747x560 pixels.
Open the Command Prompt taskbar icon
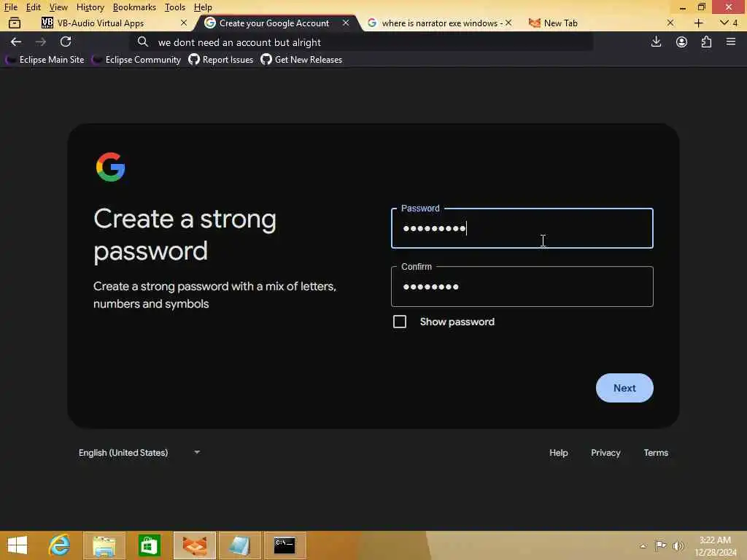pyautogui.click(x=285, y=545)
